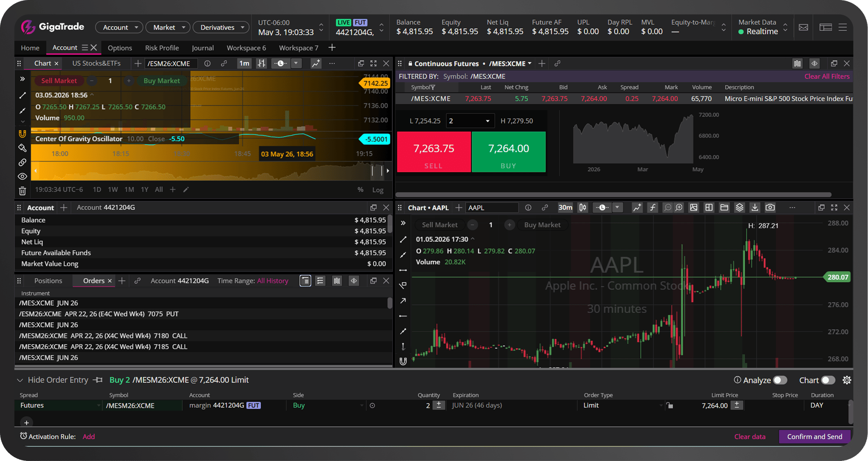Viewport: 868px width, 461px height.
Task: Zoom in on AAPL chart
Action: 679,207
